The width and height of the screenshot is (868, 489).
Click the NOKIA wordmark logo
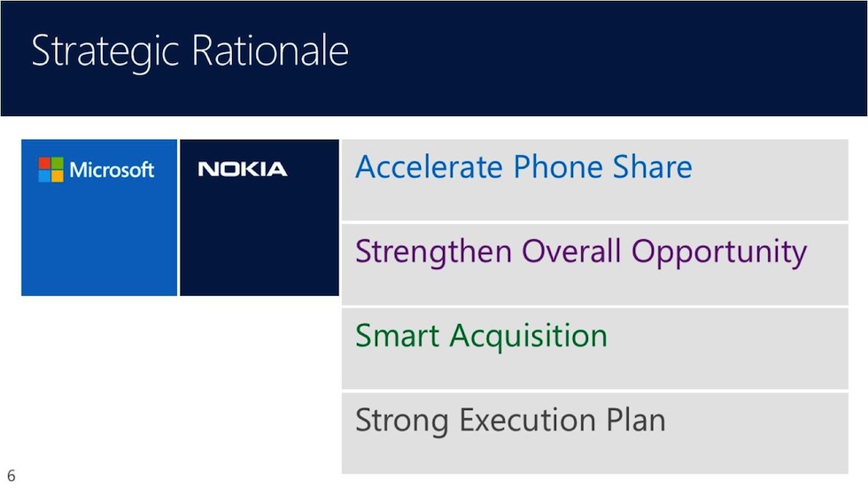coord(243,169)
